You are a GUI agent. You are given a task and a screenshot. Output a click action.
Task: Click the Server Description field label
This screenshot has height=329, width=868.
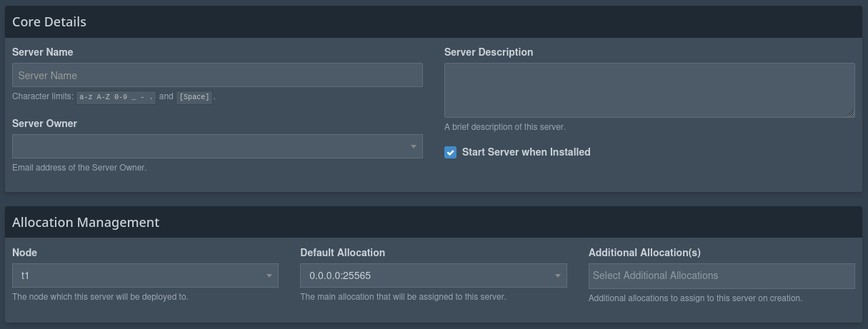[x=489, y=52]
